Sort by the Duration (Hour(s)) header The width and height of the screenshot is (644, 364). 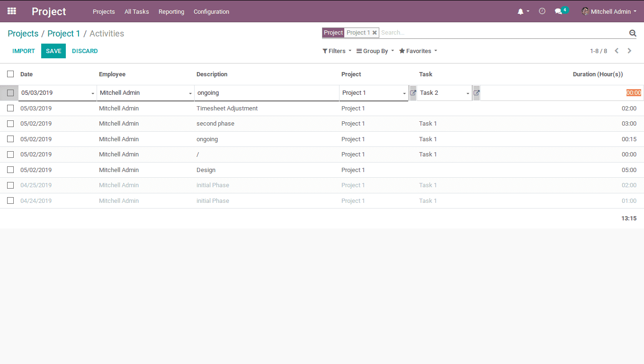coord(598,74)
